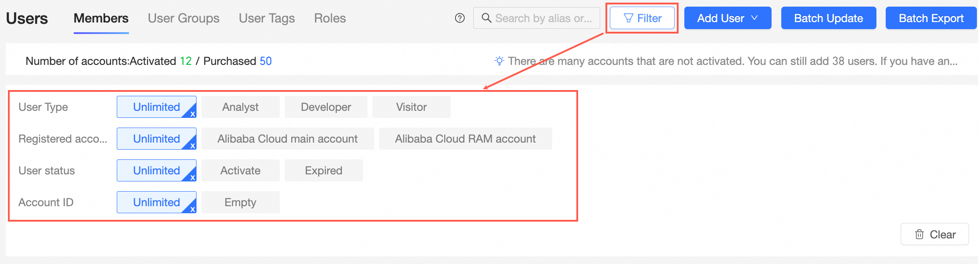Screen dimensions: 980x264
Task: Remove Unlimited User Type via x corner
Action: 193,114
